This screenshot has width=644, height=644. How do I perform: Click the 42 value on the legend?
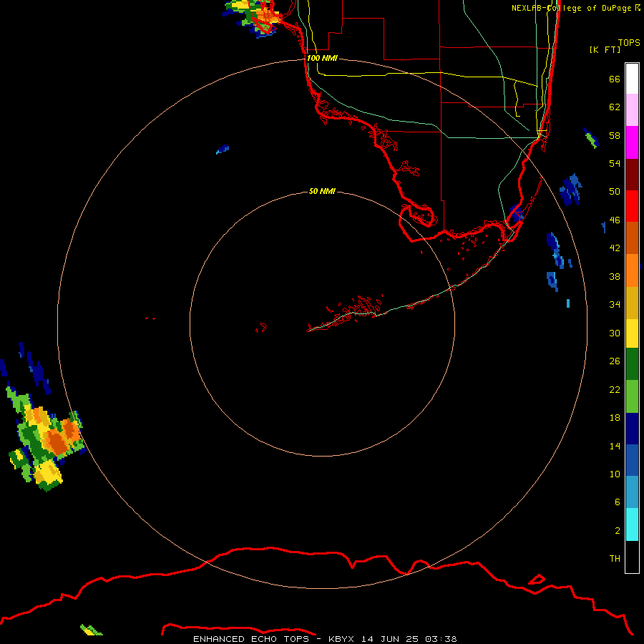(x=615, y=248)
